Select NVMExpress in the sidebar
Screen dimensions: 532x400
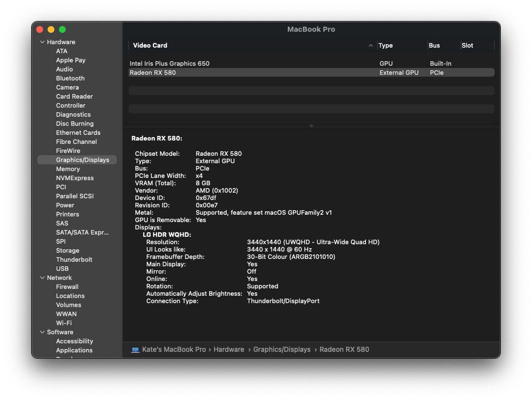tap(75, 178)
